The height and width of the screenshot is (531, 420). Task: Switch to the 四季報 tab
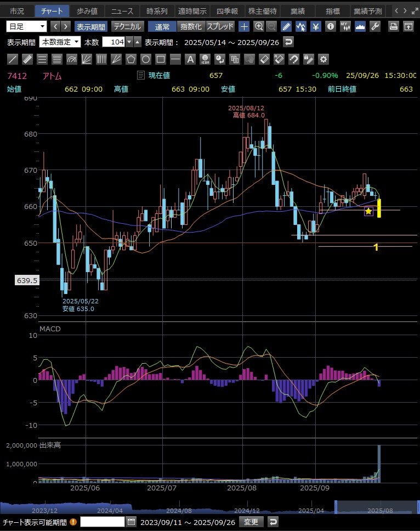pyautogui.click(x=228, y=11)
